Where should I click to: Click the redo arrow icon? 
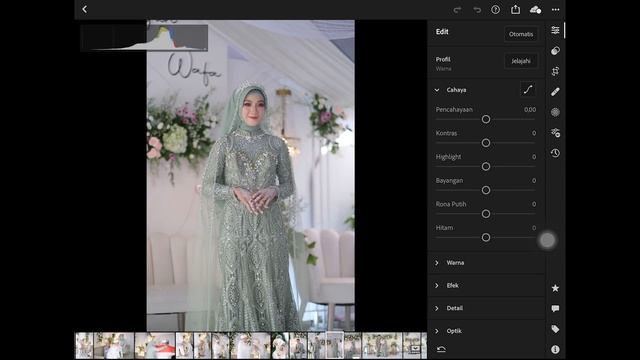[457, 10]
